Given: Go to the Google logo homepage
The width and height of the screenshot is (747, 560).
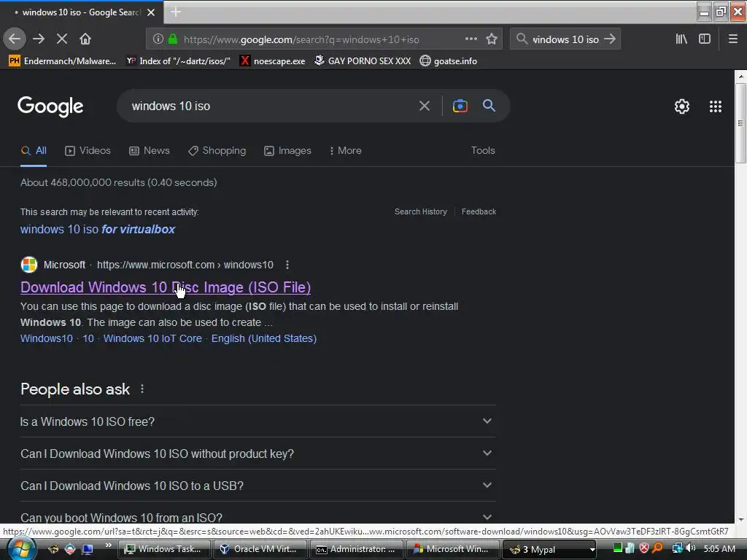Looking at the screenshot, I should point(50,106).
